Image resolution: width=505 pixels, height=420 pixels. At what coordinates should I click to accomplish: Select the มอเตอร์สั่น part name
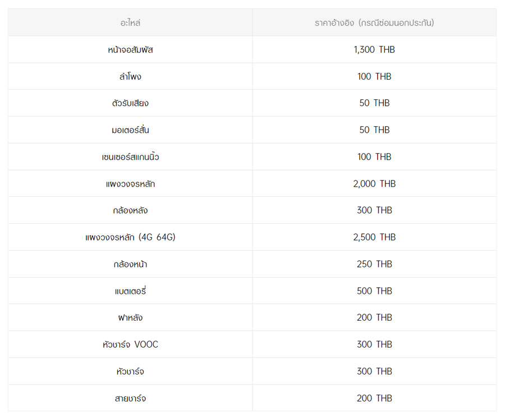point(130,130)
